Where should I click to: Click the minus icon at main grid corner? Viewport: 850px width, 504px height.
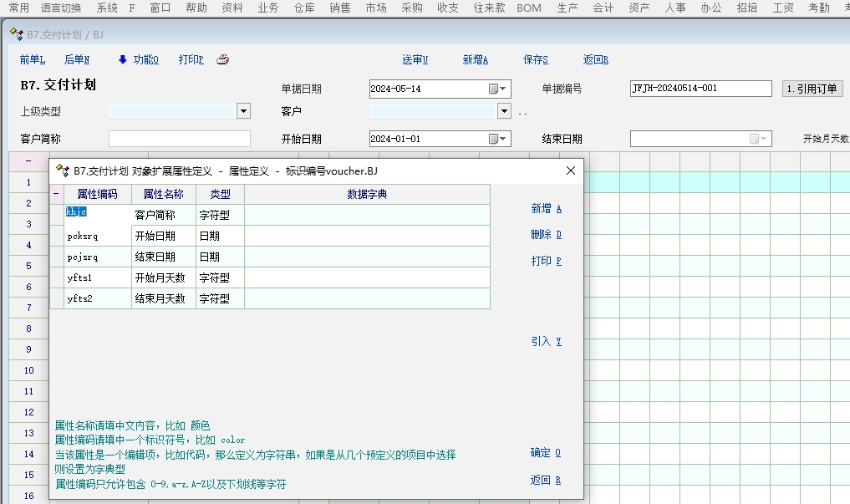coord(28,160)
